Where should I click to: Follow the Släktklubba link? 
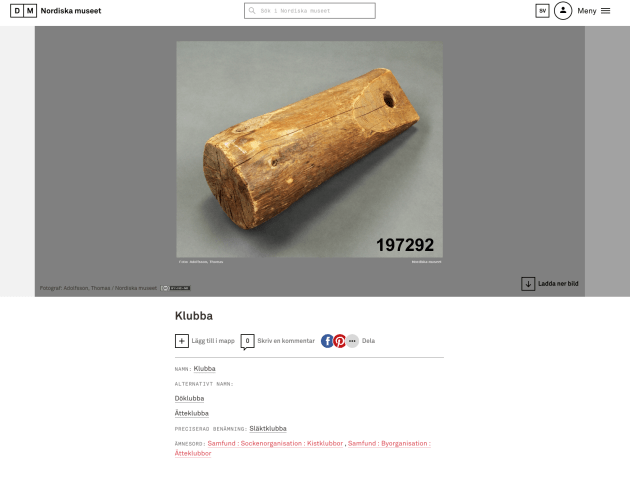pyautogui.click(x=268, y=428)
